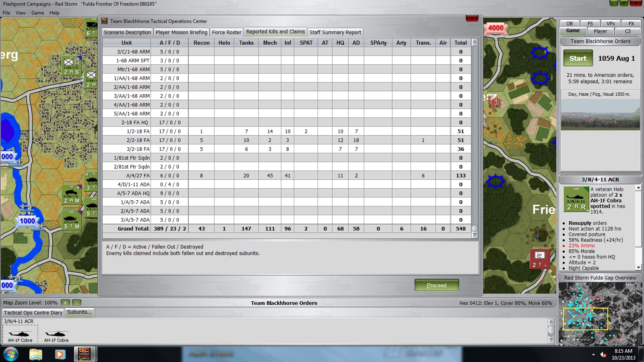Select the A/4/27 FA unit row
644x362 pixels.
[287, 175]
